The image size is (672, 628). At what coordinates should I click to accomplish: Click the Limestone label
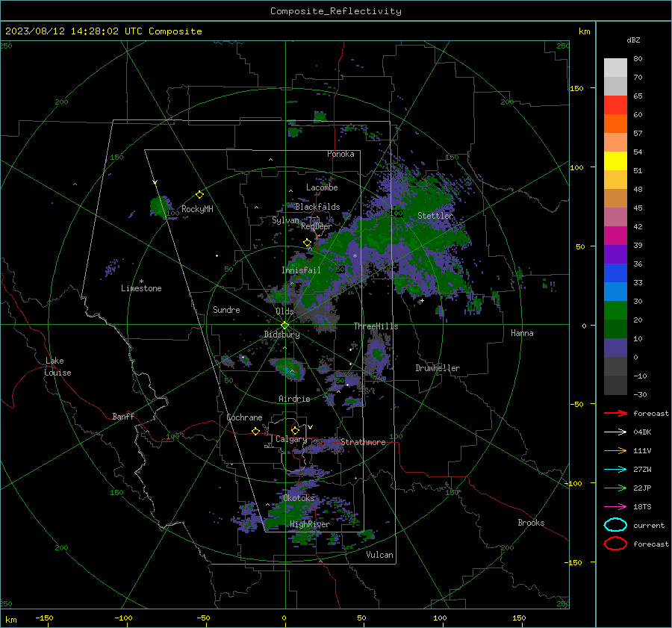coord(141,288)
